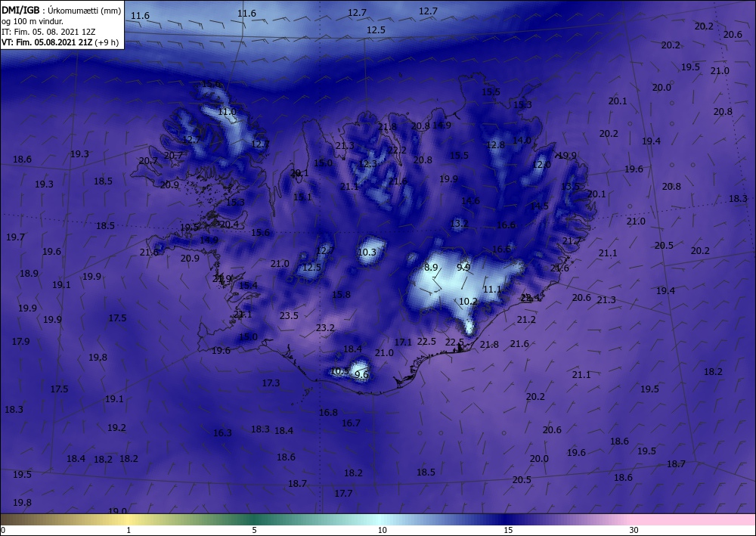
Task: Click the 17.1 value on the map
Action: (403, 342)
